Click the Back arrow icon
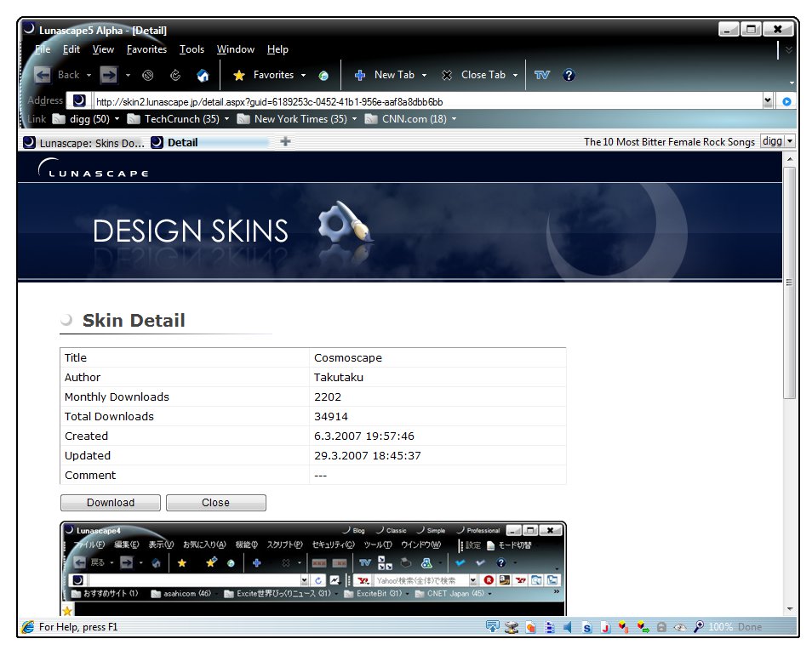812x656 pixels. coord(43,75)
